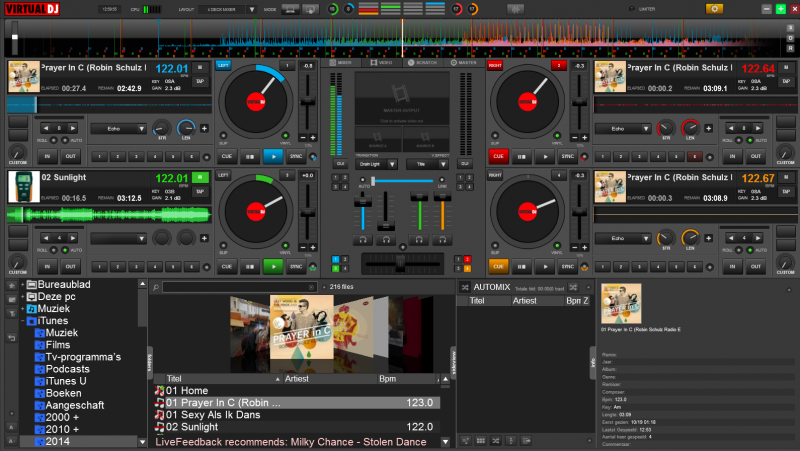The height and width of the screenshot is (451, 800).
Task: Click deck 2 loop OUT button
Action: [x=756, y=157]
